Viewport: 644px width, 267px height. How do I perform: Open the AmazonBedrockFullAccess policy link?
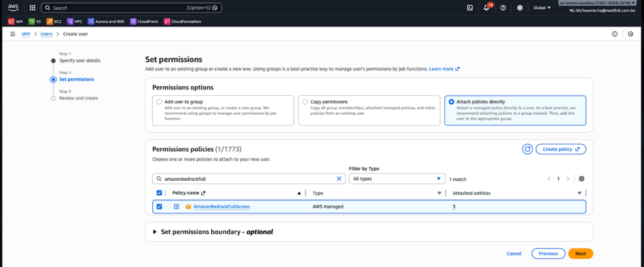221,207
